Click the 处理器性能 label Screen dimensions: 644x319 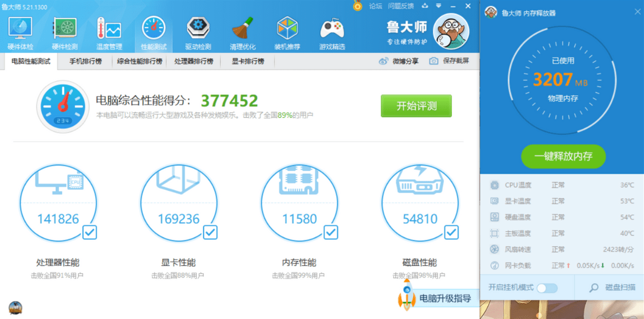click(x=58, y=263)
